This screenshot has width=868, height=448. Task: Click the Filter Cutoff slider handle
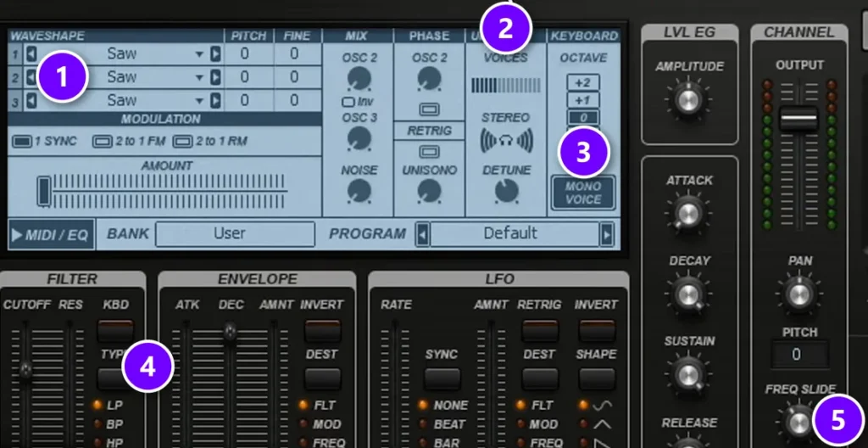[25, 370]
